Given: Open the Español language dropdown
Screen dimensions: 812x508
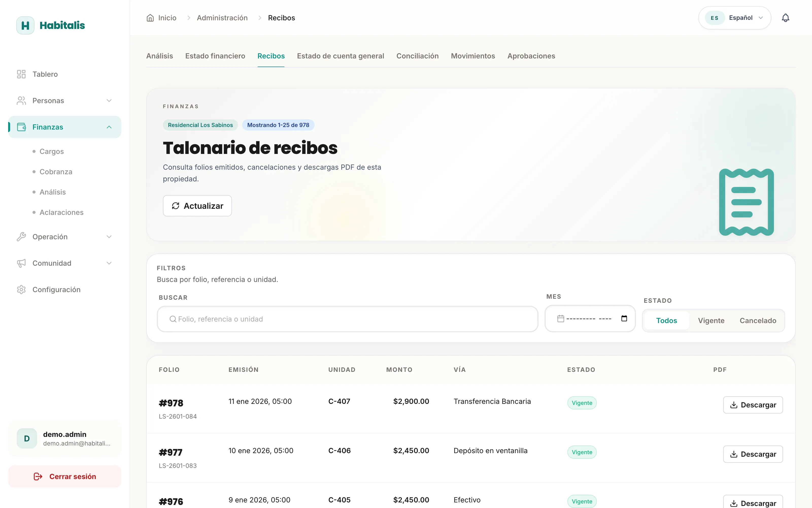Looking at the screenshot, I should click(x=735, y=18).
